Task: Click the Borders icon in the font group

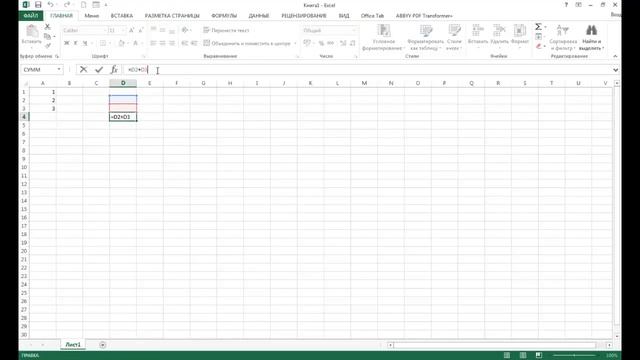Action: click(x=103, y=43)
